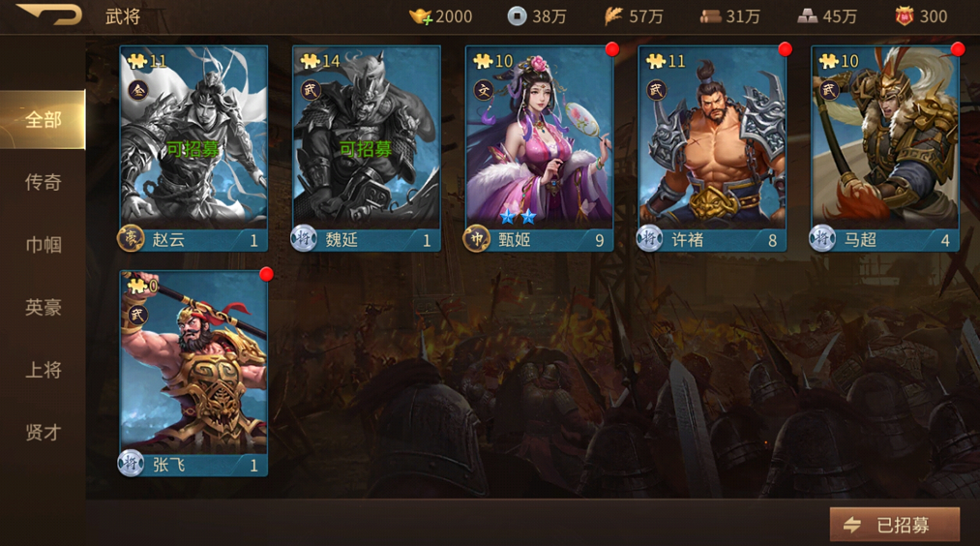Select the 马超 hero card

coord(885,148)
